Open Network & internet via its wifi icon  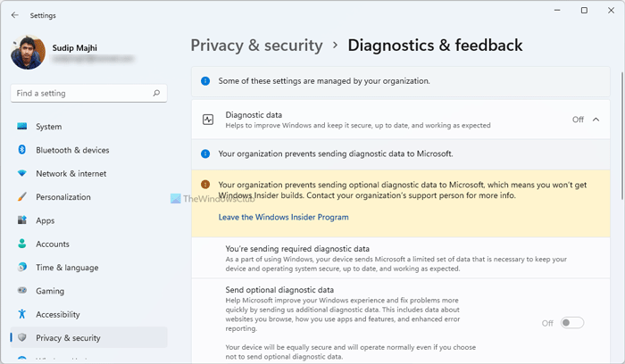(x=22, y=173)
